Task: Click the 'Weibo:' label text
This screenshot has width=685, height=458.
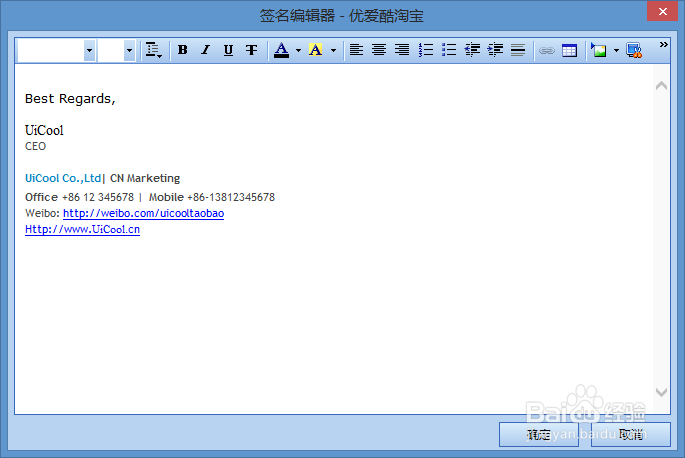Action: pos(42,213)
